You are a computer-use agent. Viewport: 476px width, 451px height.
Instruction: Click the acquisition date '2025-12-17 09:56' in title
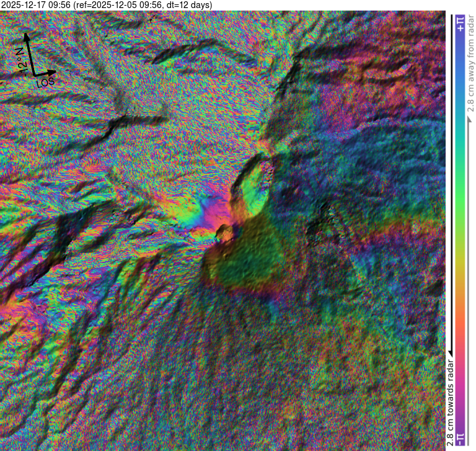[36, 6]
